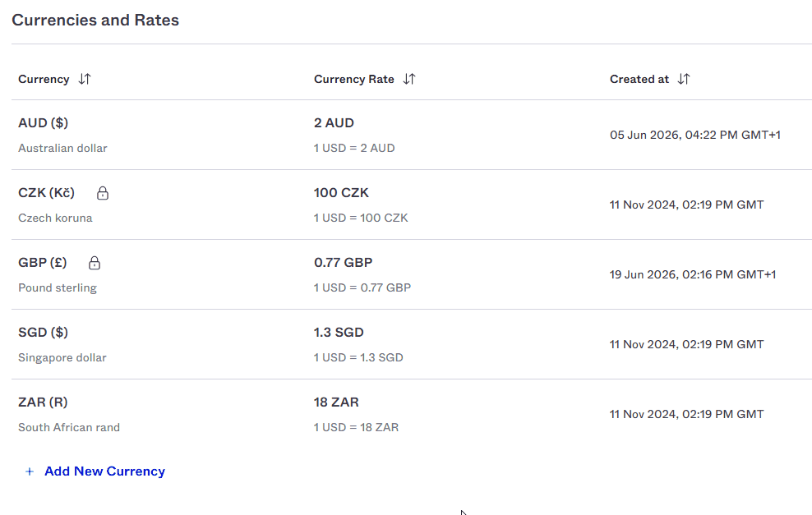Sort by Currency column arrows icon

coord(85,79)
